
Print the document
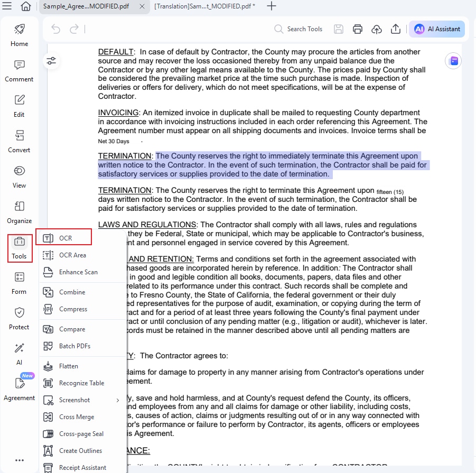[358, 29]
